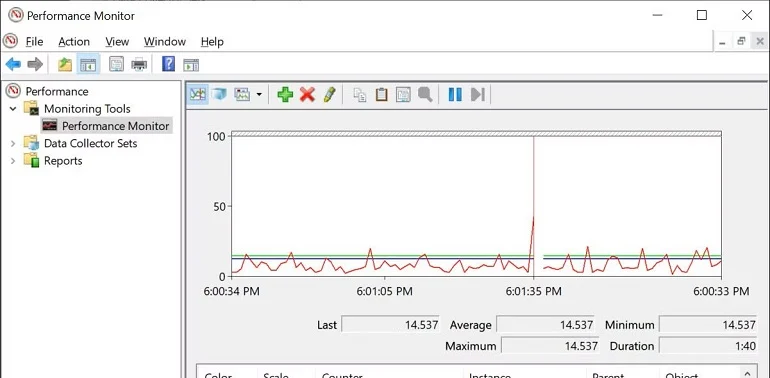
Task: Click the View Log Data icon
Action: pyautogui.click(x=219, y=94)
